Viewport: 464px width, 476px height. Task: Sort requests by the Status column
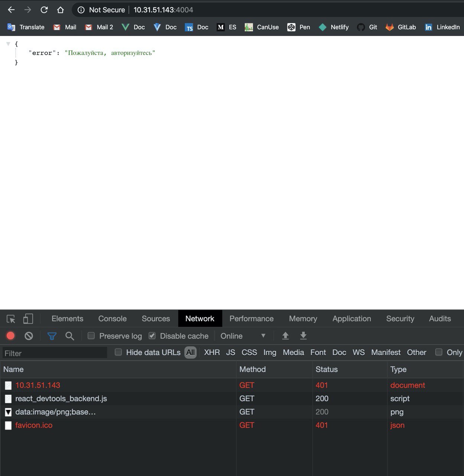(350, 369)
